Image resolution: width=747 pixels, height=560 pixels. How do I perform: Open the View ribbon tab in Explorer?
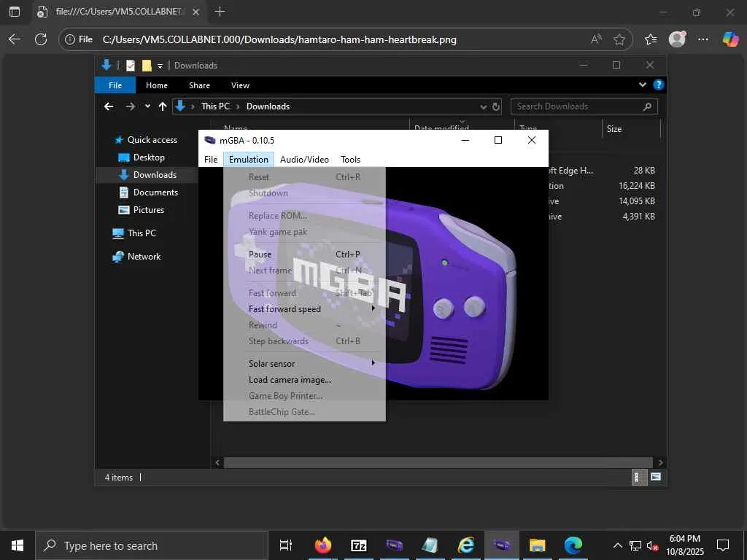tap(240, 85)
